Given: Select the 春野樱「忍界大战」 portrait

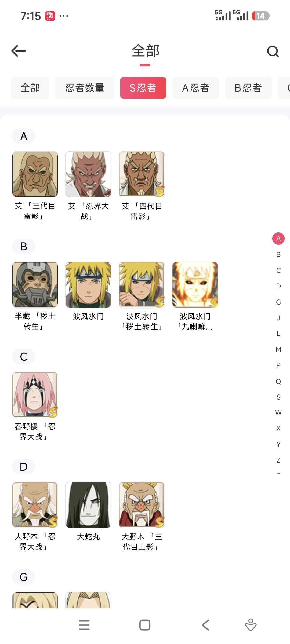Looking at the screenshot, I should point(35,394).
